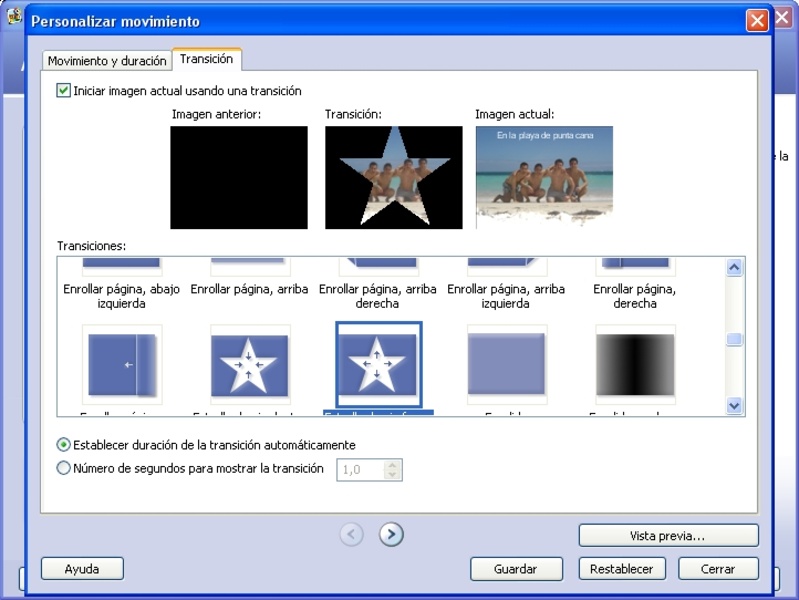
Task: Select the plain blue fade transition thumbnail
Action: 507,365
